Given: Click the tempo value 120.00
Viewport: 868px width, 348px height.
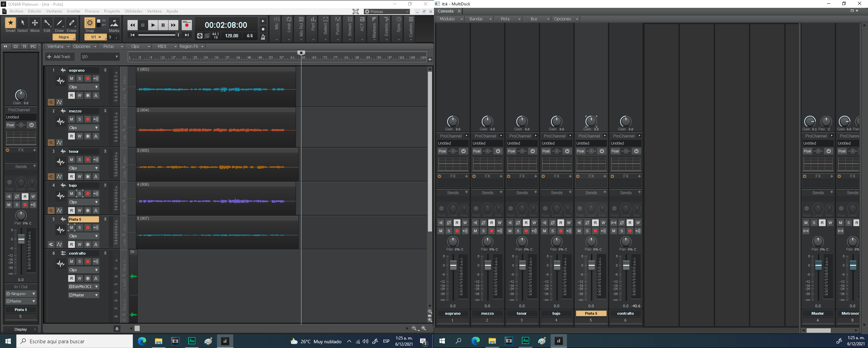Looking at the screenshot, I should 232,36.
